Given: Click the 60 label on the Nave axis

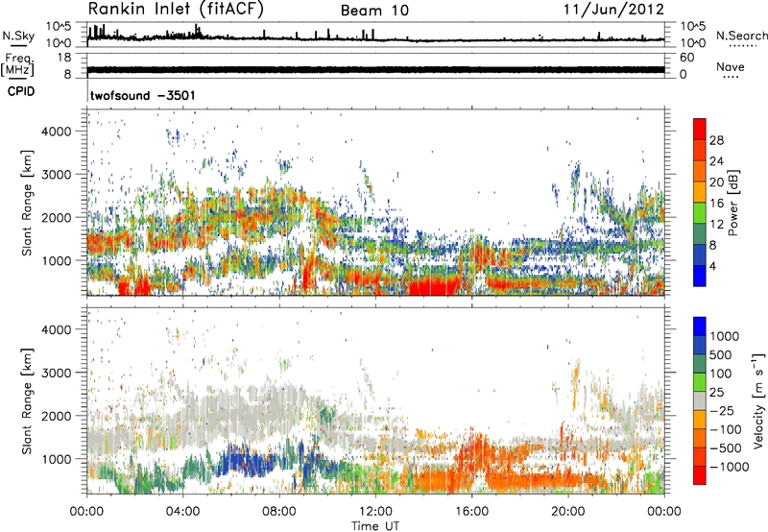Looking at the screenshot, I should coord(686,58).
